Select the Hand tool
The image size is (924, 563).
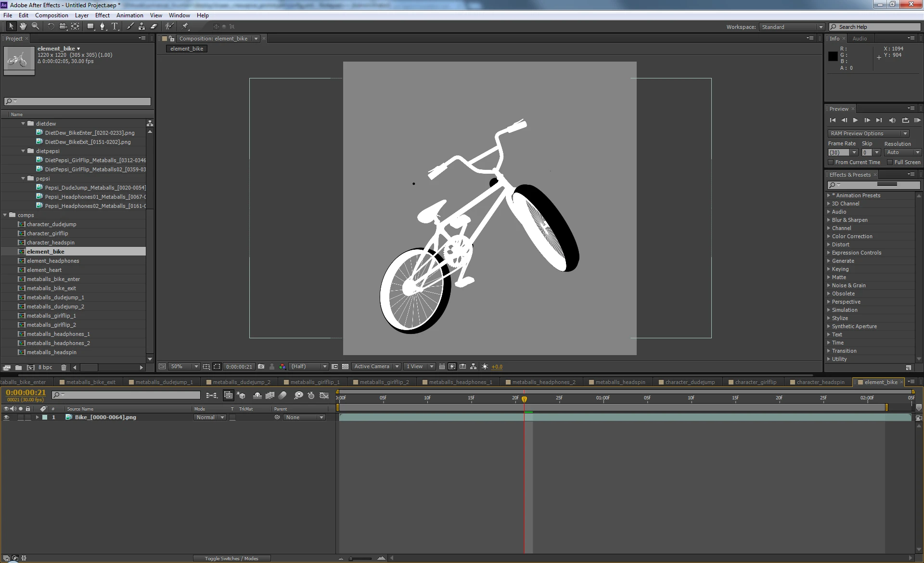[x=23, y=26]
